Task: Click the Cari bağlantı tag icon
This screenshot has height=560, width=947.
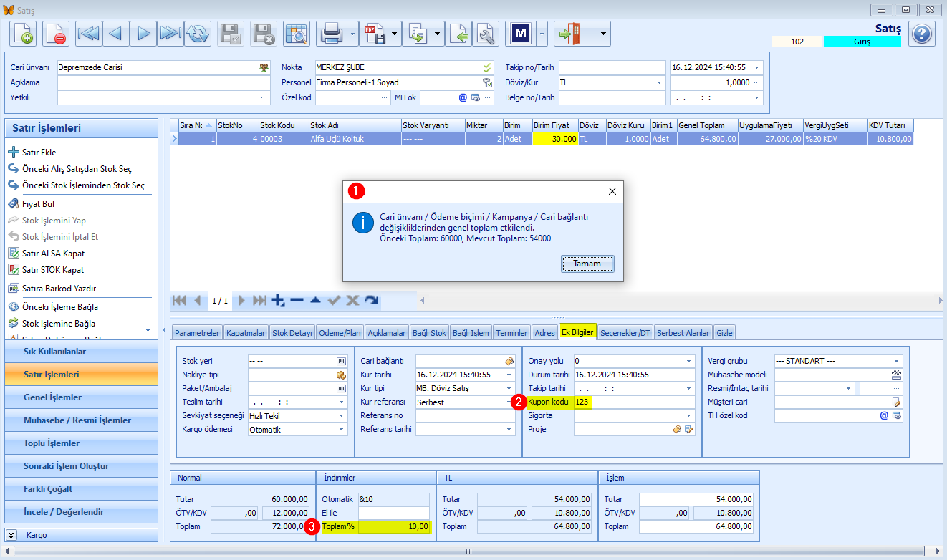Action: [509, 361]
